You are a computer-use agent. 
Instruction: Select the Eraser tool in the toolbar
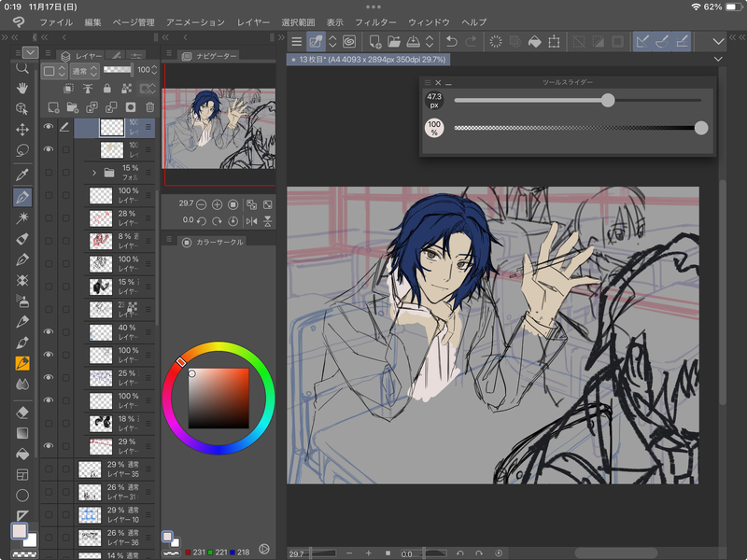coord(21,413)
